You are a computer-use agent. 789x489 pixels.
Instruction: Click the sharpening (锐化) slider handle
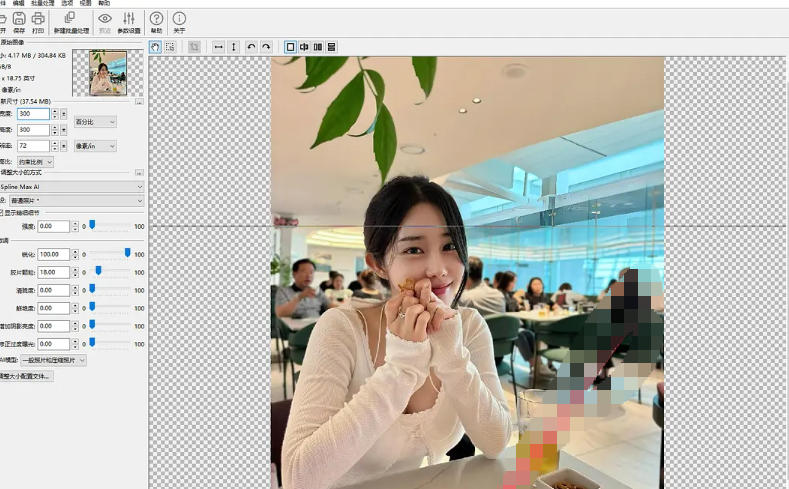[127, 254]
